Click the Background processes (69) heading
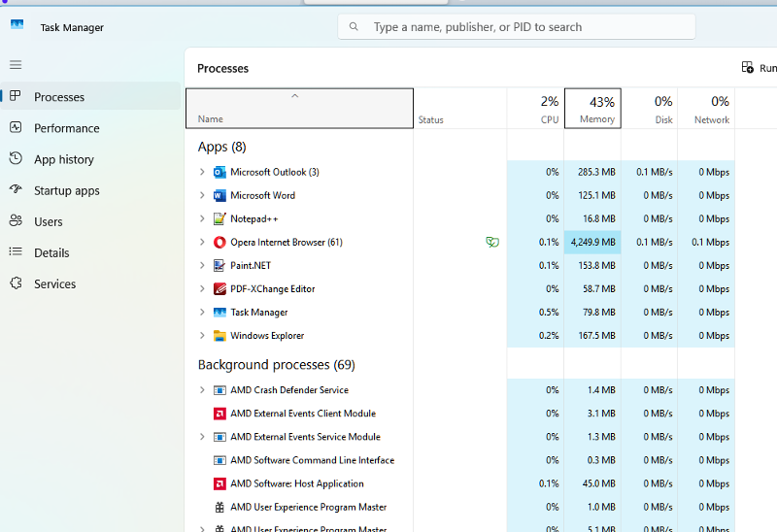Viewport: 777px width, 532px height. point(277,365)
